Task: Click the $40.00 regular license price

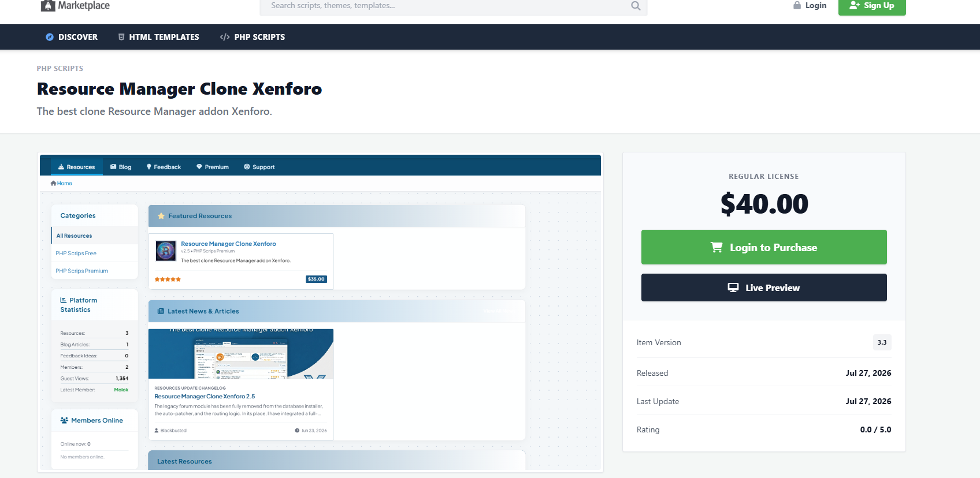Action: [764, 204]
